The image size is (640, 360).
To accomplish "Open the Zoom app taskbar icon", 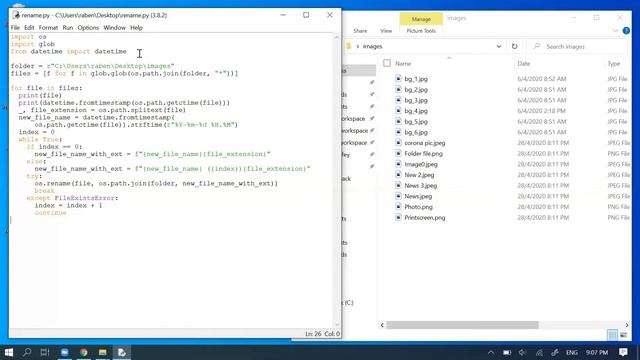I will pos(64,352).
